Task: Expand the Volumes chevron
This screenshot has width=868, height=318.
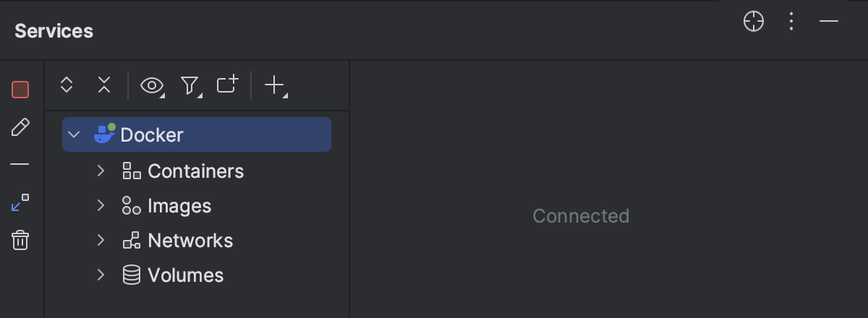Action: pyautogui.click(x=101, y=275)
